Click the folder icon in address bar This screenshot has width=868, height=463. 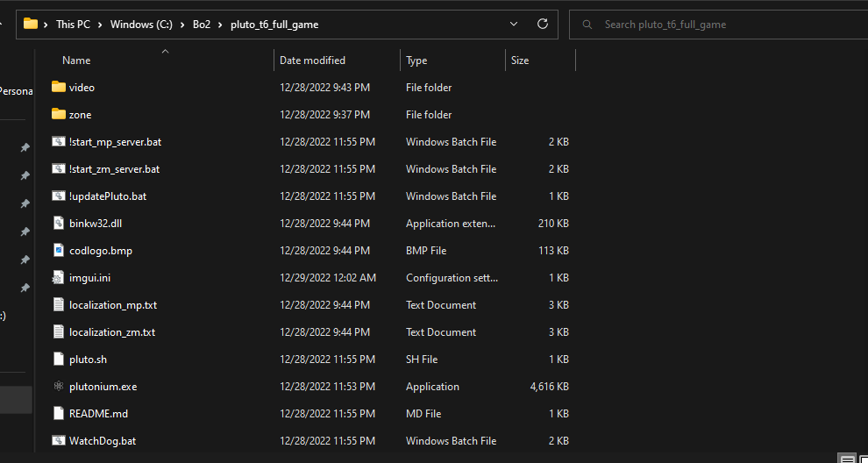tap(31, 24)
